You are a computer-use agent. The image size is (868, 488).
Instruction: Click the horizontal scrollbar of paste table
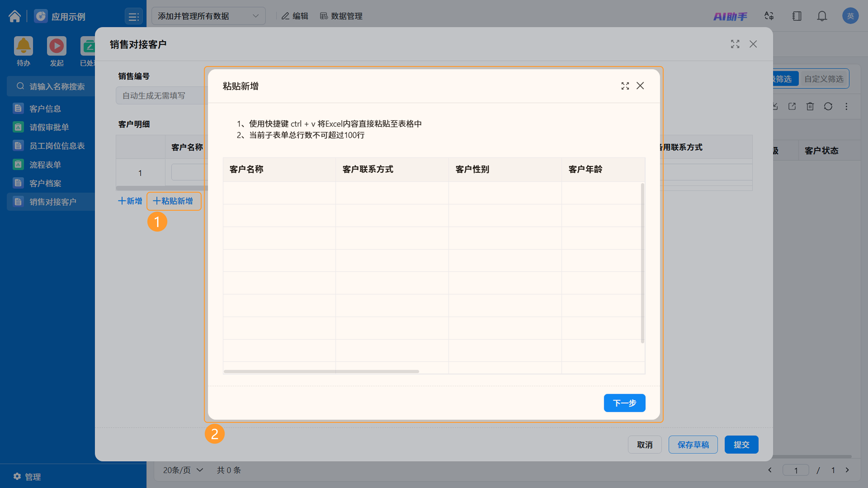coord(321,371)
